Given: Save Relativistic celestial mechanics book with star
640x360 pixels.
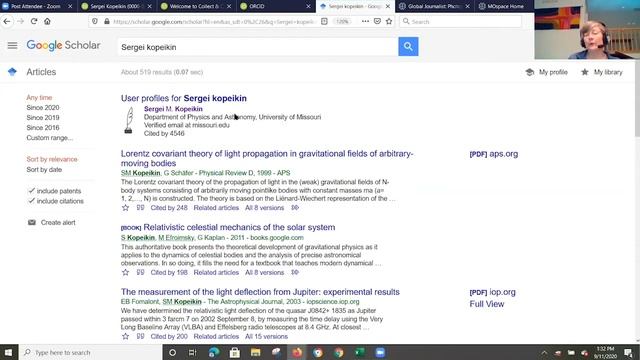Looking at the screenshot, I should (125, 272).
